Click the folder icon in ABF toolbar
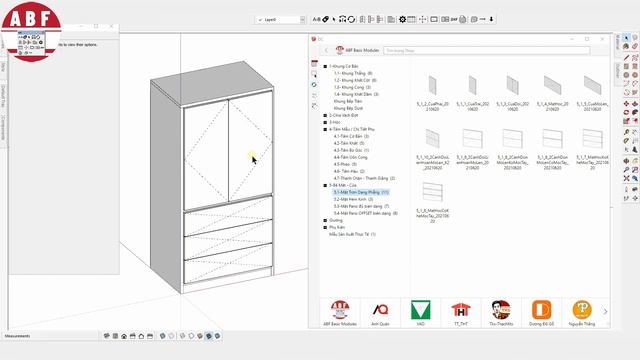This screenshot has width=640, height=360. coord(391,19)
